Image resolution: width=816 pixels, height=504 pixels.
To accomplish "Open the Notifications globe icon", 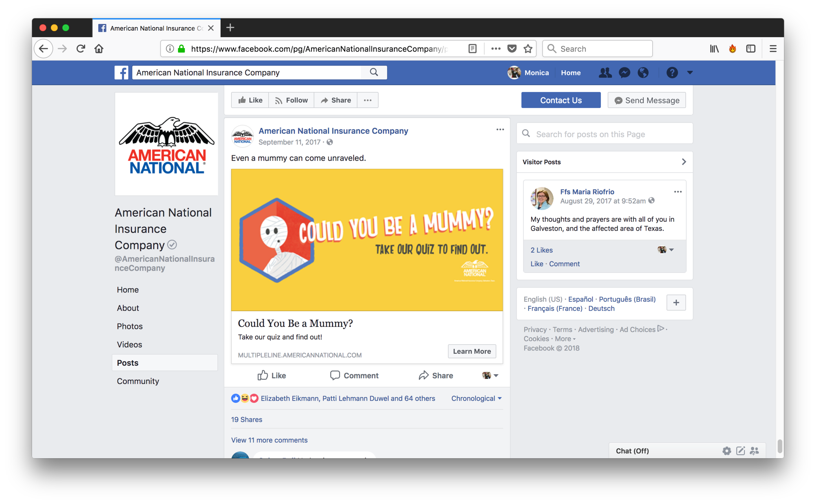I will pyautogui.click(x=643, y=73).
